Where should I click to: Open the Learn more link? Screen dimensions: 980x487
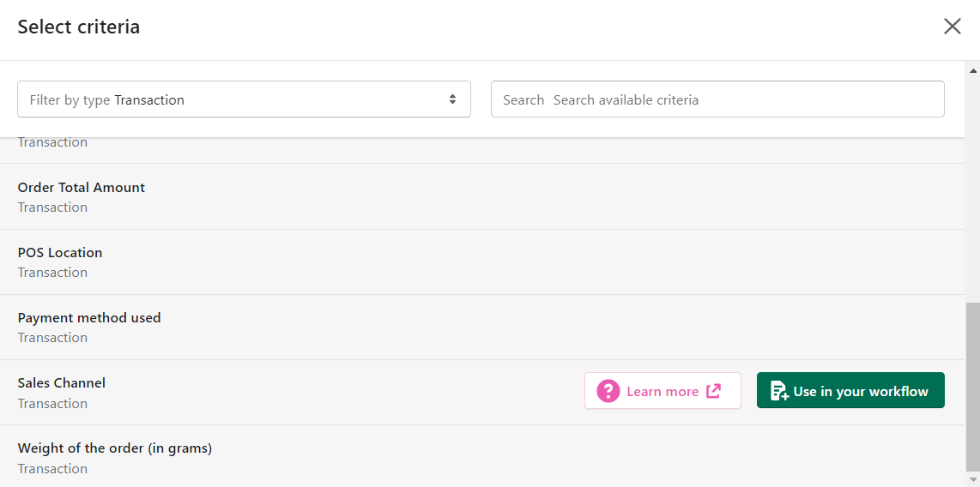tap(662, 391)
